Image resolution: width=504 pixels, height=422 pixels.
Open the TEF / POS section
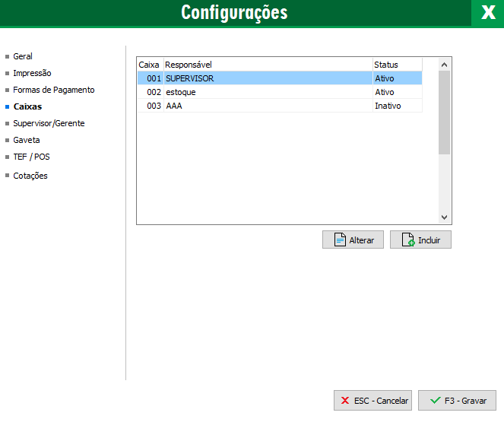pyautogui.click(x=31, y=157)
